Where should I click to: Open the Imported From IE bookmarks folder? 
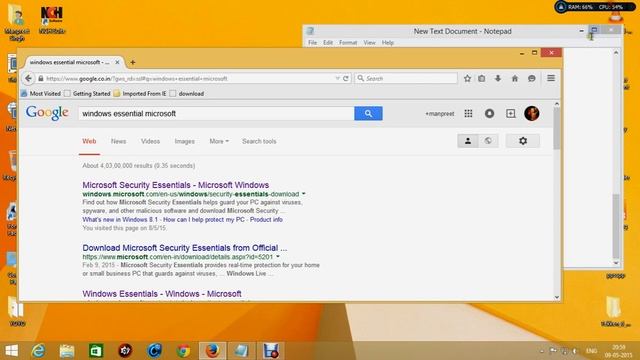140,93
